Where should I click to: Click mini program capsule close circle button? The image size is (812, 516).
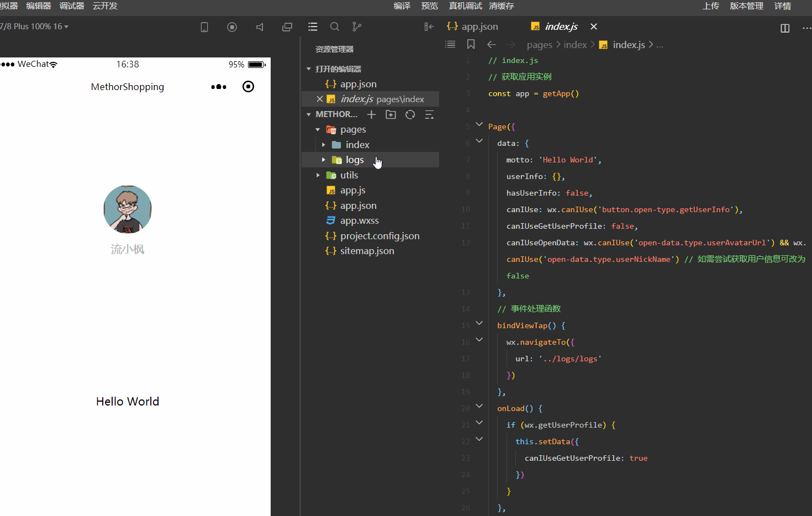[249, 86]
